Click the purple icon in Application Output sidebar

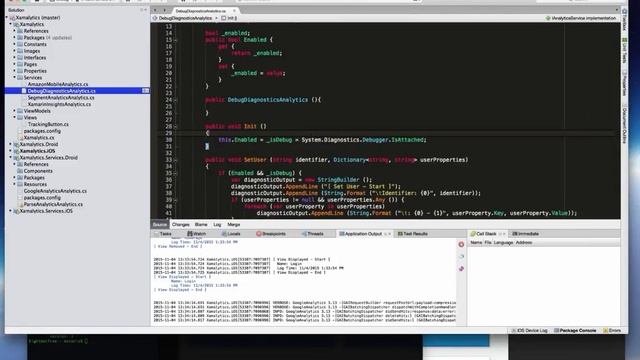(461, 269)
